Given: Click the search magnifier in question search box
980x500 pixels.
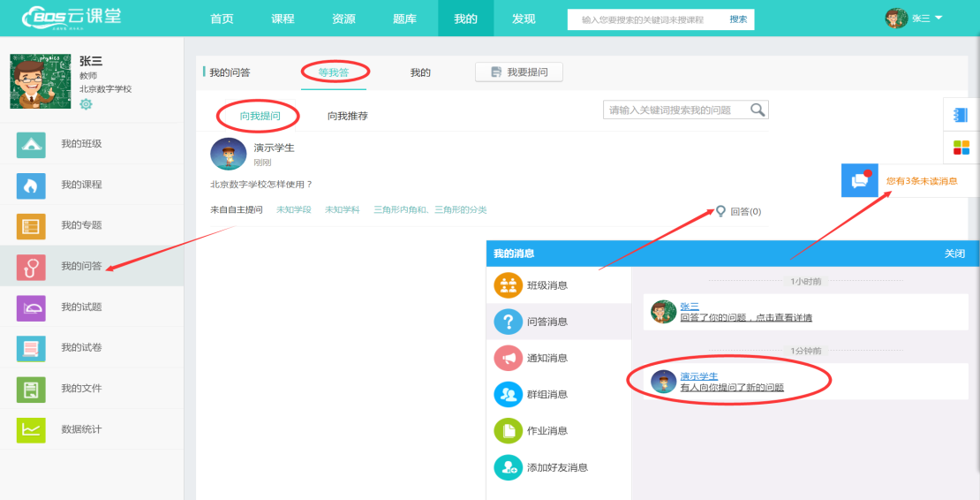Looking at the screenshot, I should pos(758,110).
